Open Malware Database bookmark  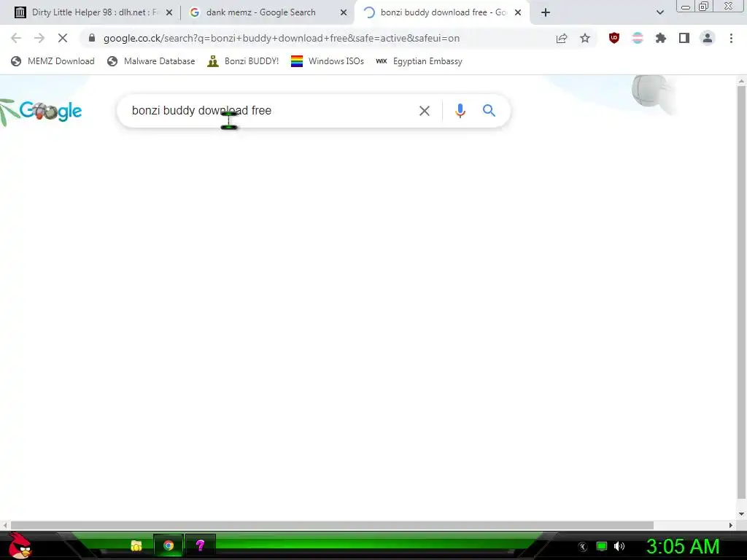tap(152, 61)
